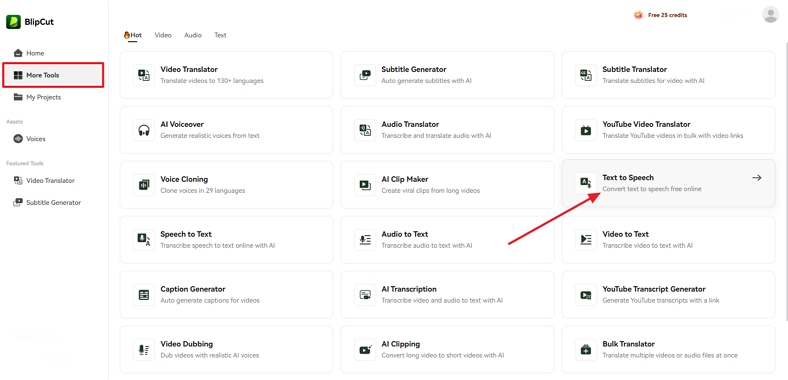
Task: Click the YouTube Transcript Generator icon
Action: click(x=586, y=295)
